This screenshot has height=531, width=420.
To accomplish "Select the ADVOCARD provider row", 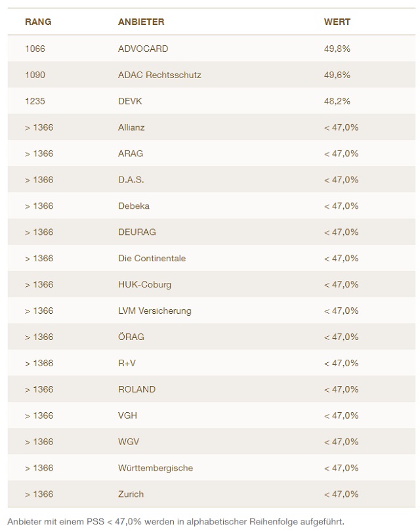I will pos(143,49).
